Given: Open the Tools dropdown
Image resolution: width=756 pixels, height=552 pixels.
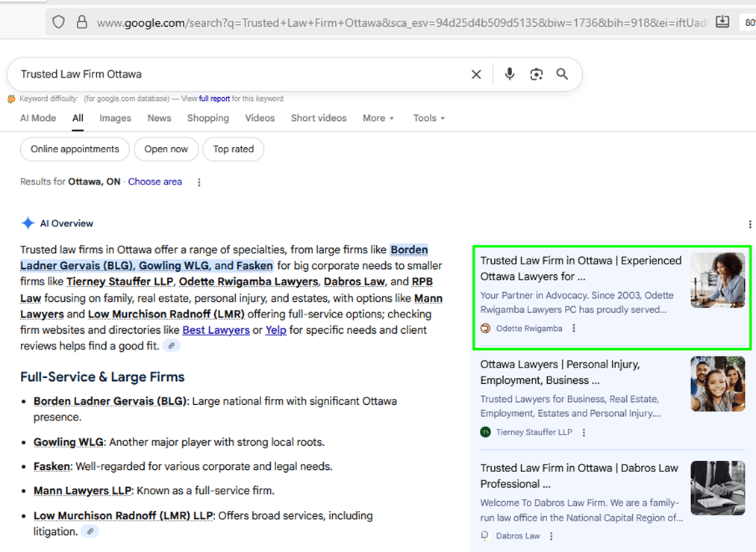Looking at the screenshot, I should pos(429,118).
